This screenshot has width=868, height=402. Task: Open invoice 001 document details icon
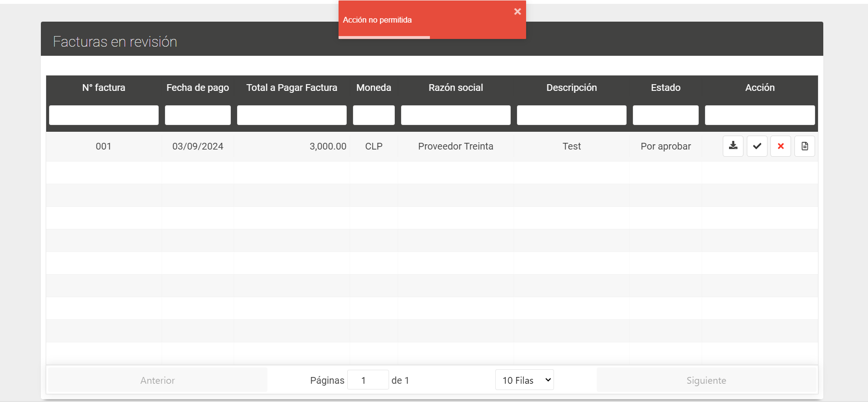805,146
